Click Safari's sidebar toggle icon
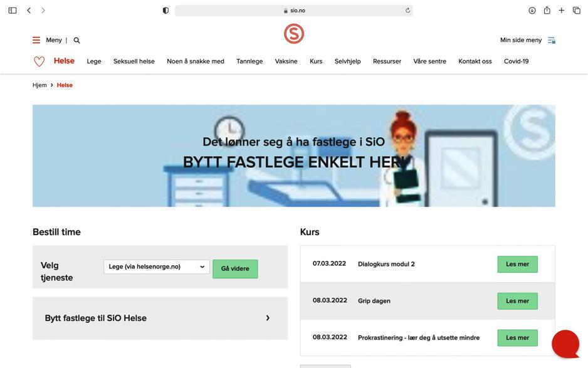 pyautogui.click(x=12, y=11)
